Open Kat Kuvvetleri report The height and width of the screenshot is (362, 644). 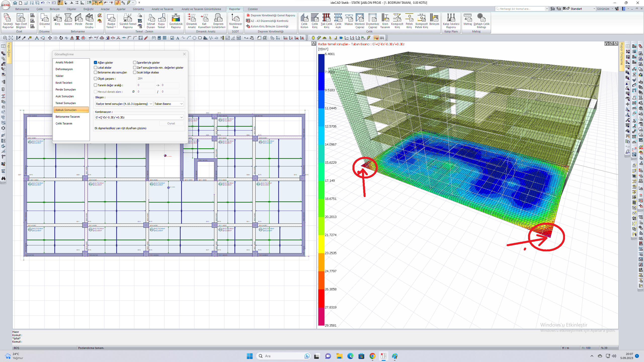[204, 21]
